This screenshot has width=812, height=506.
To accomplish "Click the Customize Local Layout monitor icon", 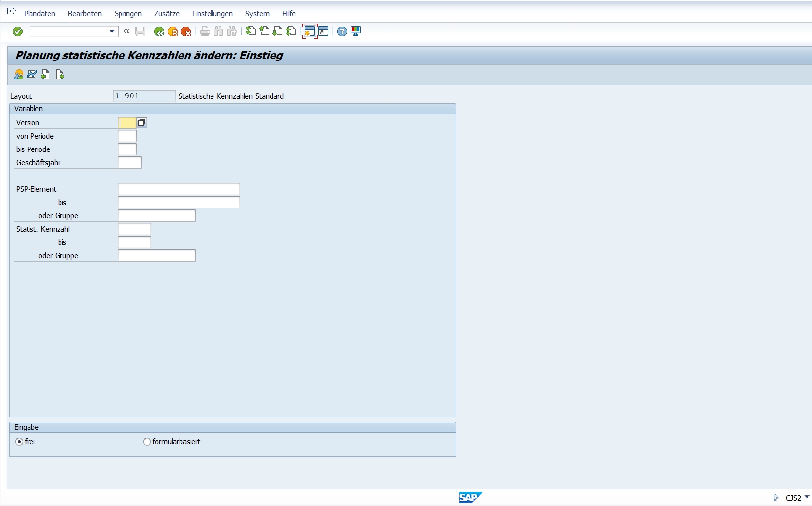I will coord(356,31).
